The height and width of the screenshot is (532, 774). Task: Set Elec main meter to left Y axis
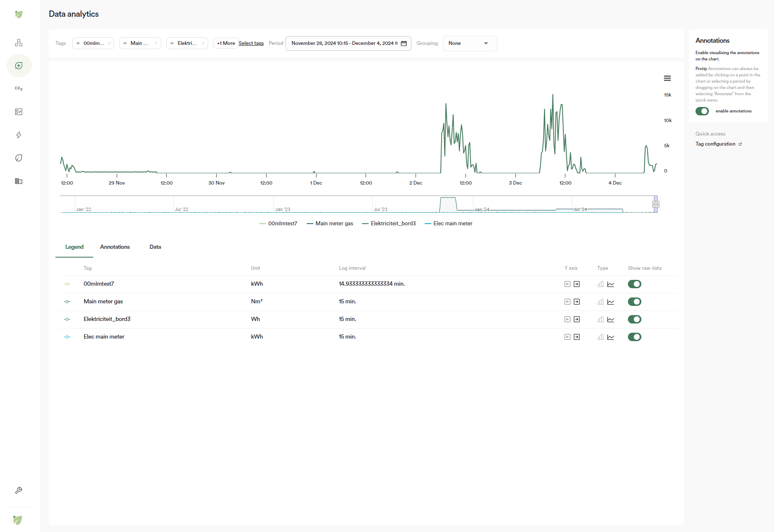click(x=567, y=337)
